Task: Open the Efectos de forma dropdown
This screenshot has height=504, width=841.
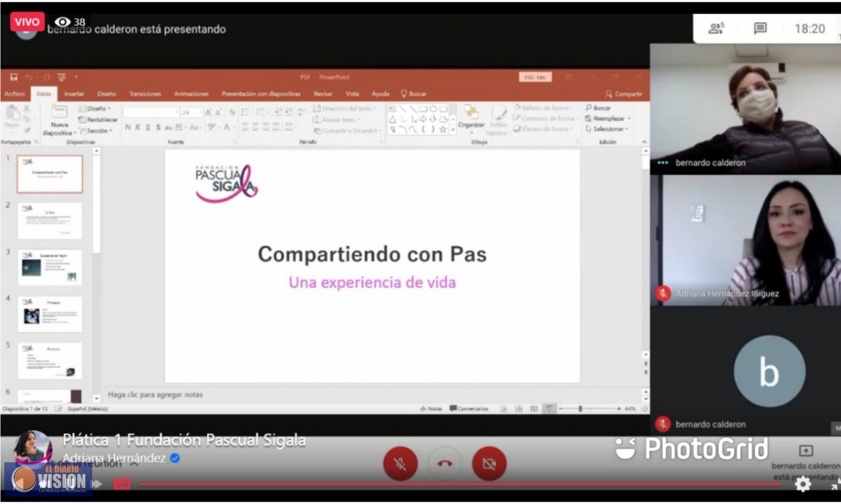Action: (543, 129)
